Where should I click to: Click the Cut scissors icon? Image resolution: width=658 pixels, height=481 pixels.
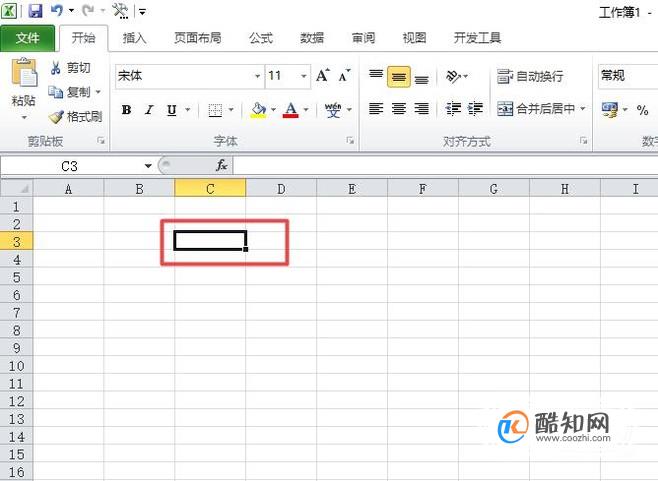click(x=55, y=68)
